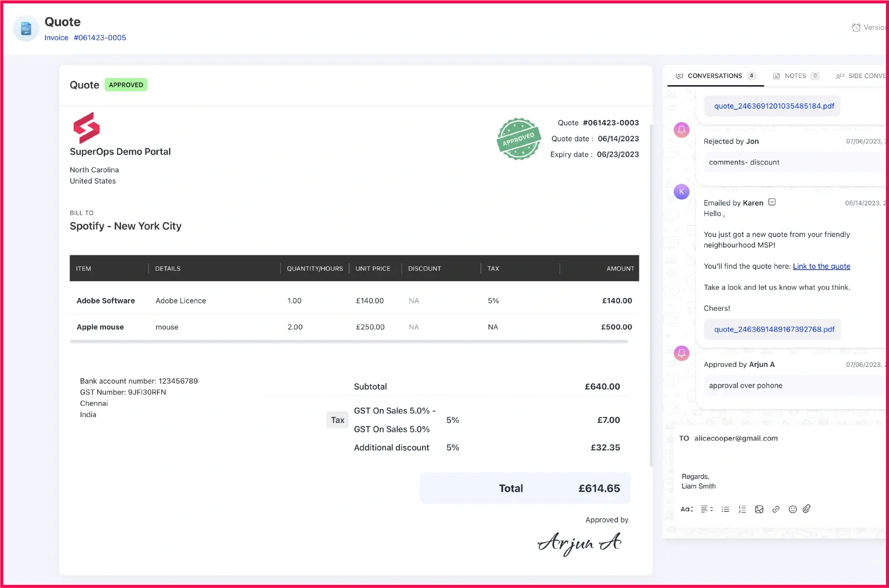Click the alicecooper@gmail.com recipient field
This screenshot has height=588, width=889.
735,438
